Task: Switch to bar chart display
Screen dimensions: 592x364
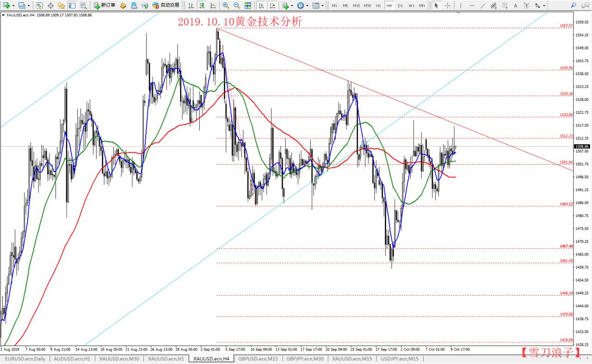Action: click(x=191, y=6)
